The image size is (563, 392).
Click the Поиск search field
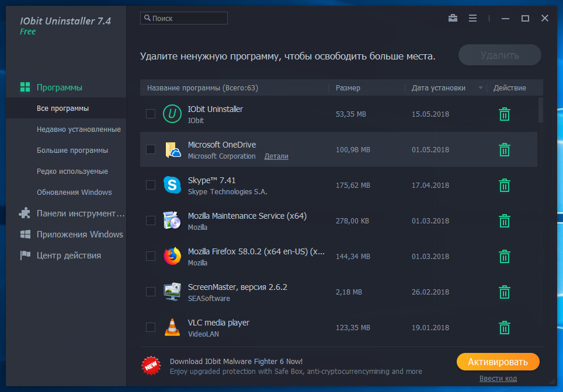tap(184, 19)
